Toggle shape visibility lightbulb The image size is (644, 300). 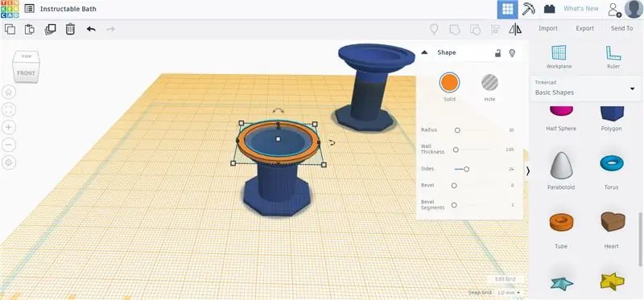click(512, 53)
